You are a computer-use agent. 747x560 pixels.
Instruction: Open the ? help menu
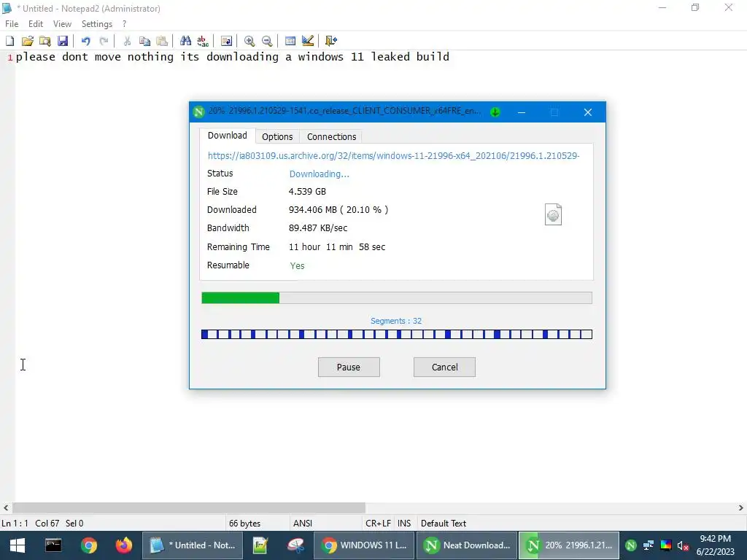coord(124,24)
